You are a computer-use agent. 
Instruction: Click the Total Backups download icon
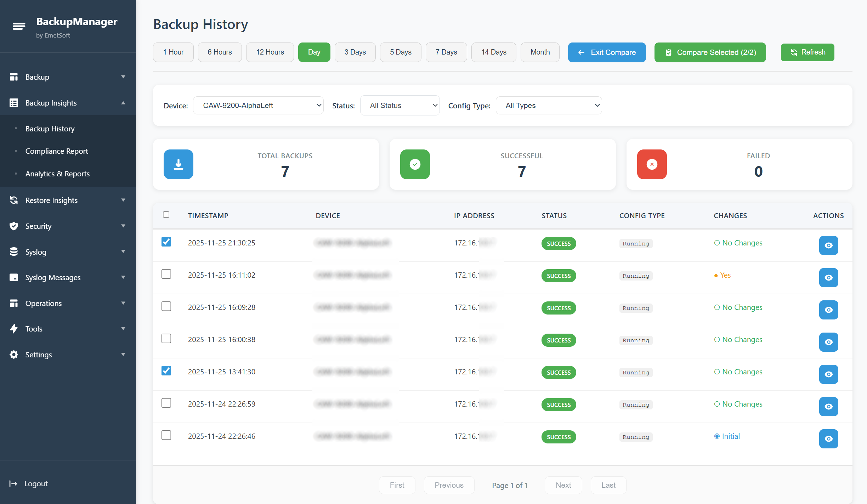click(178, 164)
